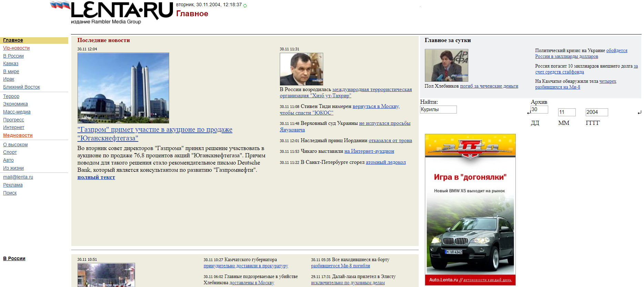Click the red Главное page title
The height and width of the screenshot is (287, 644).
click(x=192, y=14)
